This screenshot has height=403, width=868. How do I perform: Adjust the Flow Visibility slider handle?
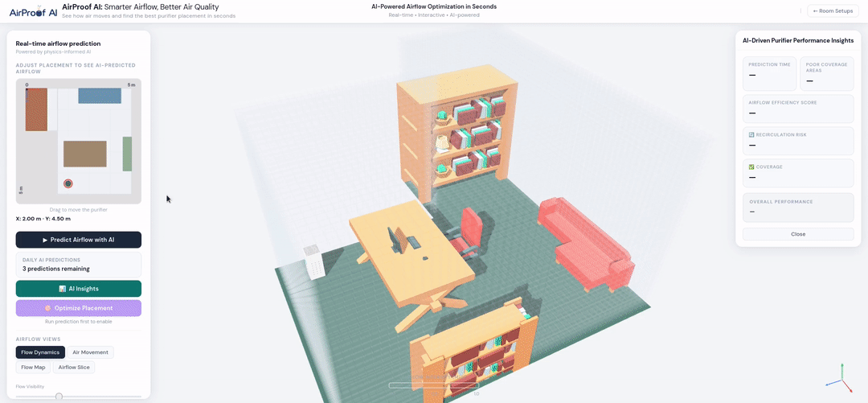59,397
